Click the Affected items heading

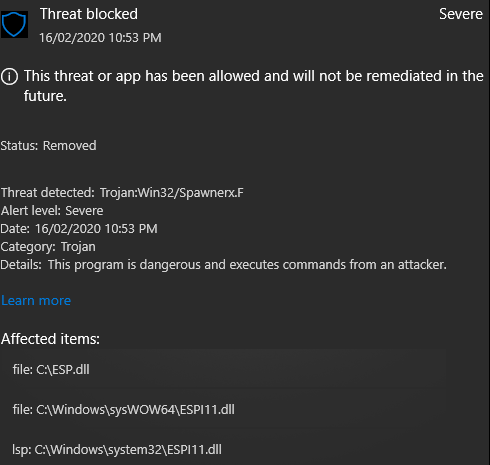[50, 339]
